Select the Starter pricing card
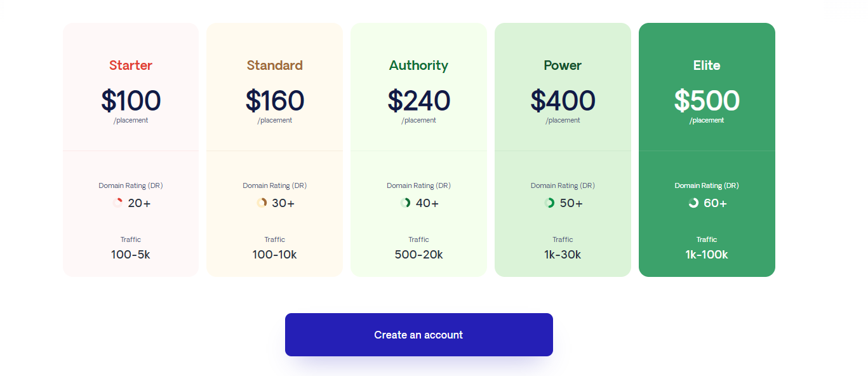This screenshot has width=868, height=376. (130, 149)
